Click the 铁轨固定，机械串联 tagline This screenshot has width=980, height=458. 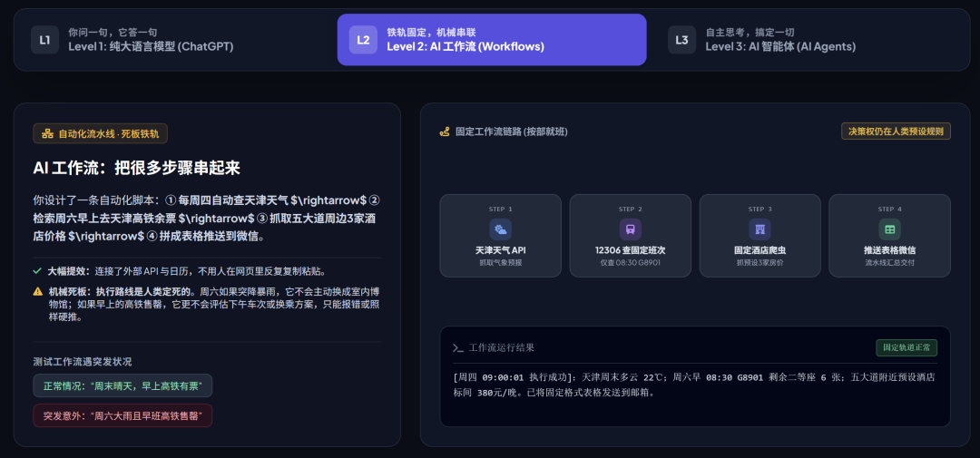432,32
